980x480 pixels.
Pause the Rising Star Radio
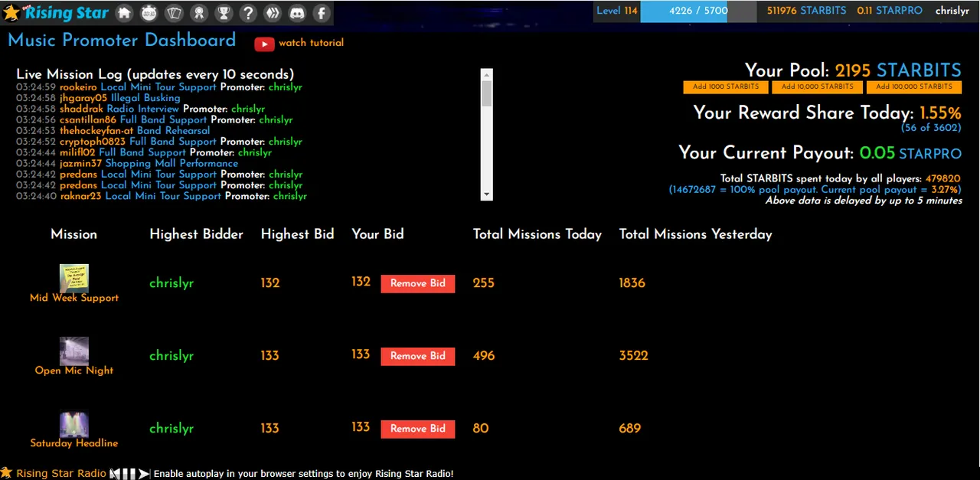(x=130, y=474)
